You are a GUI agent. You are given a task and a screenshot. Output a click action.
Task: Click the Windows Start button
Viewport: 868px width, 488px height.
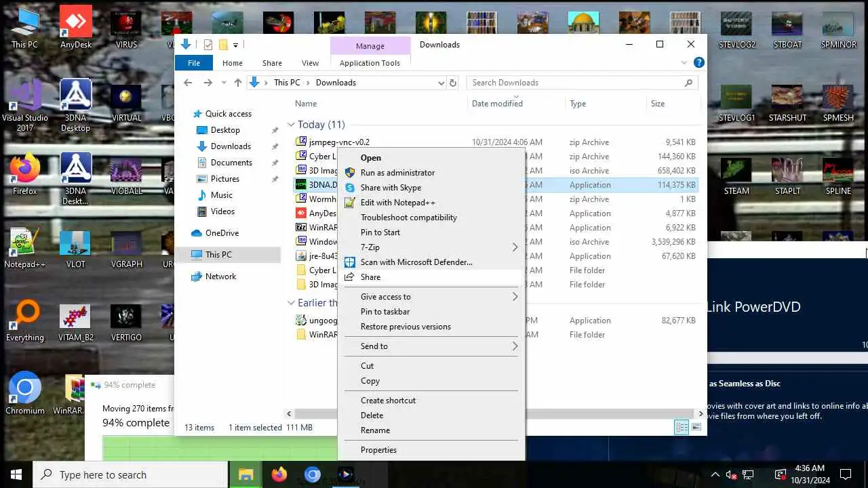16,474
